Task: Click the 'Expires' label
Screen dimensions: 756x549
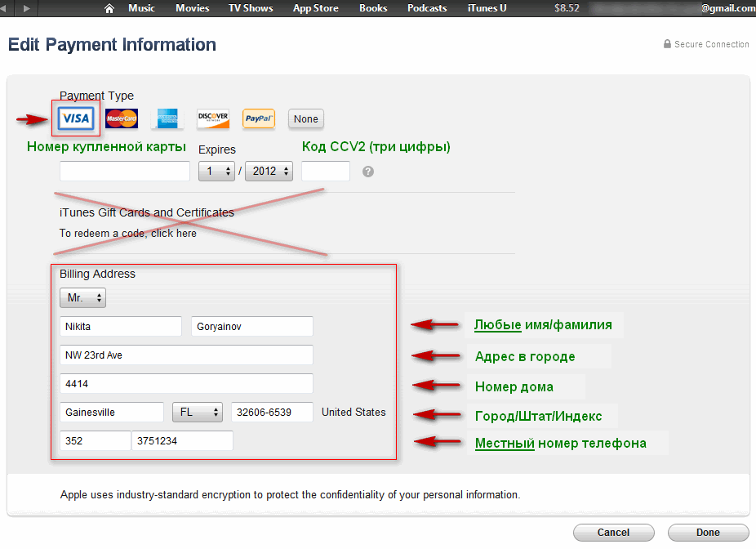Action: 217,150
